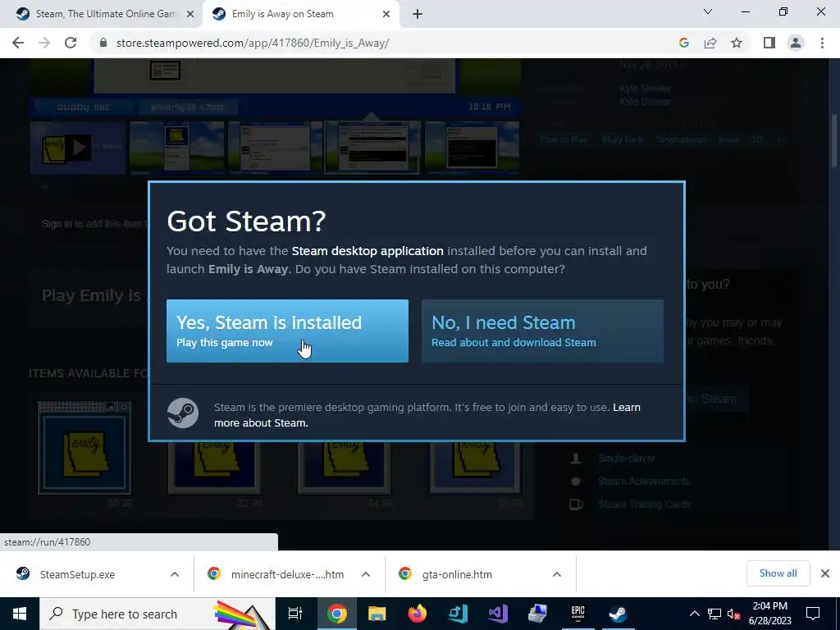Open the Windows Start menu

click(20, 614)
